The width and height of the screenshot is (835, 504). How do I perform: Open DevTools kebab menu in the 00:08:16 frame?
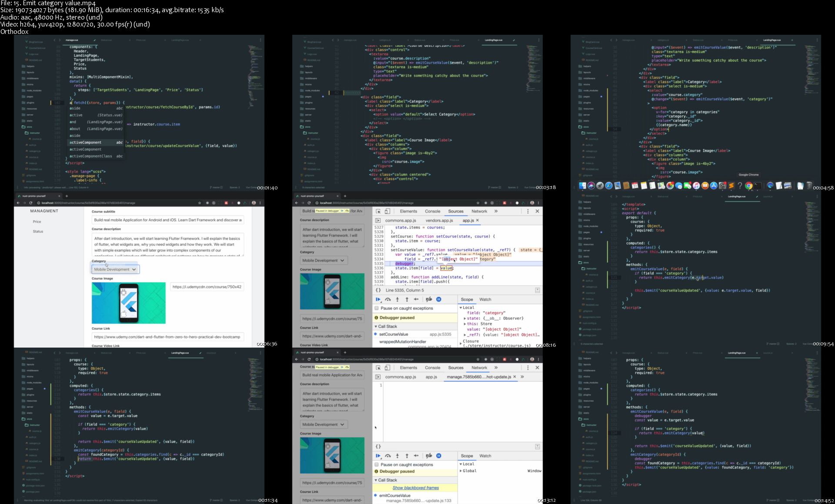(528, 211)
